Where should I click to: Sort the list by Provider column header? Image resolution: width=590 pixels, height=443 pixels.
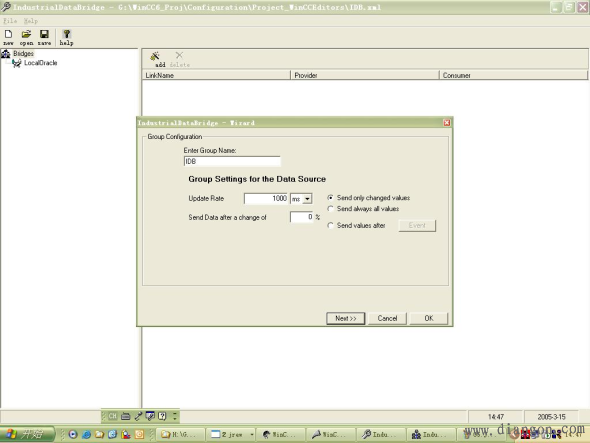click(x=365, y=75)
